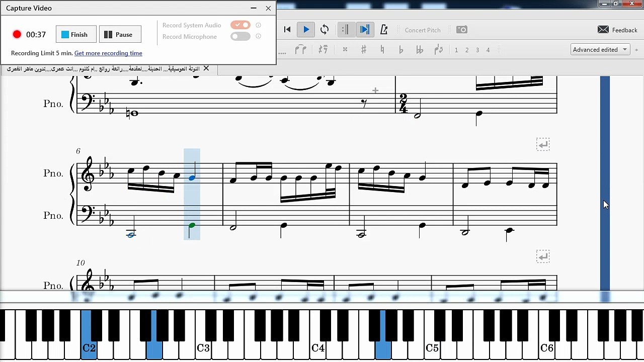The image size is (644, 362).
Task: Click the 00:37 recording timer
Action: tap(36, 35)
